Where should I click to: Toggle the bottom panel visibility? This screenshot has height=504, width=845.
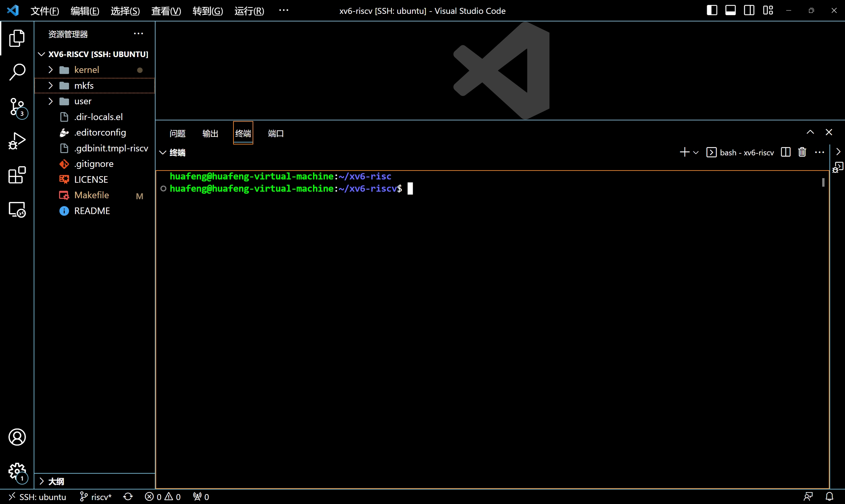point(730,11)
